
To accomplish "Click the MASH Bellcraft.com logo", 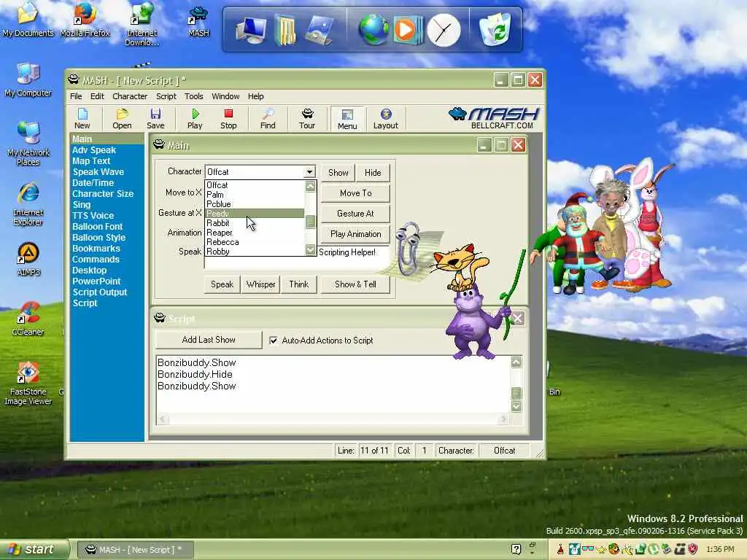I will (x=494, y=118).
